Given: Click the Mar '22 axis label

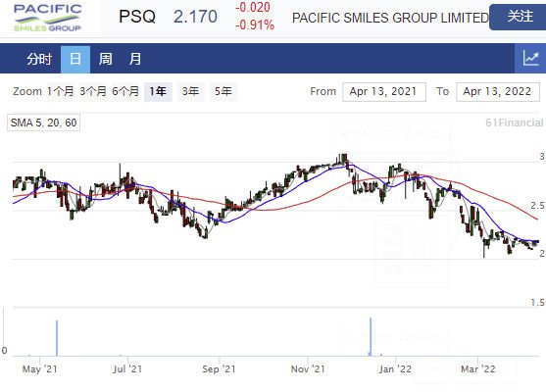Looking at the screenshot, I should coord(478,369).
